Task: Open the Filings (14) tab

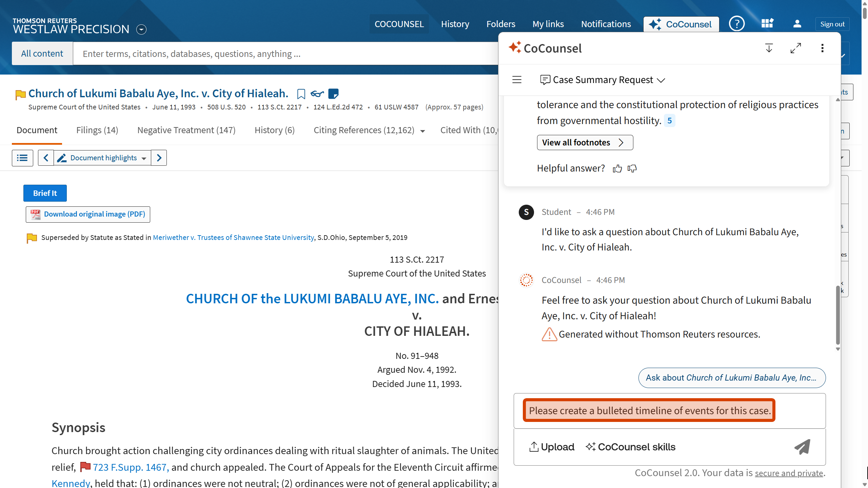Action: pyautogui.click(x=97, y=130)
